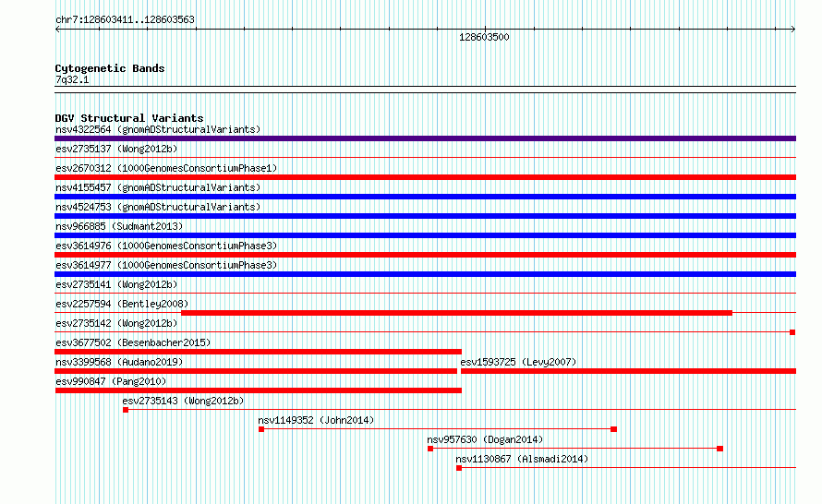
Task: Click nsv1149352 right end marker
Action: (614, 429)
